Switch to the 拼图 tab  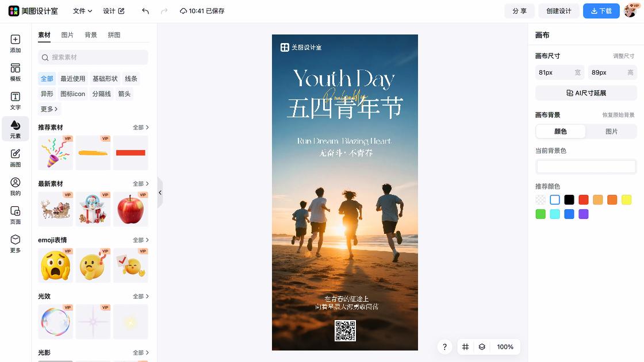114,35
